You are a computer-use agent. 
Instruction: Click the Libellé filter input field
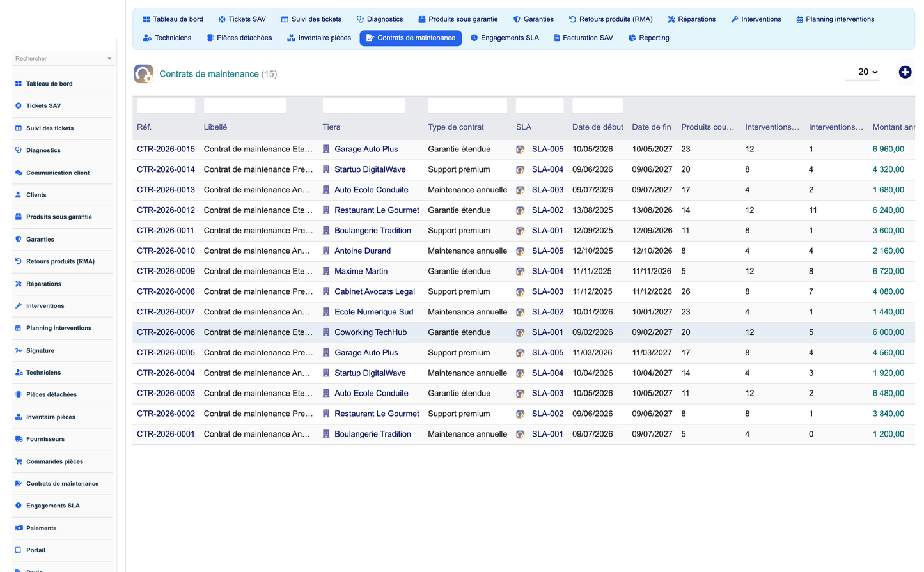(x=245, y=106)
